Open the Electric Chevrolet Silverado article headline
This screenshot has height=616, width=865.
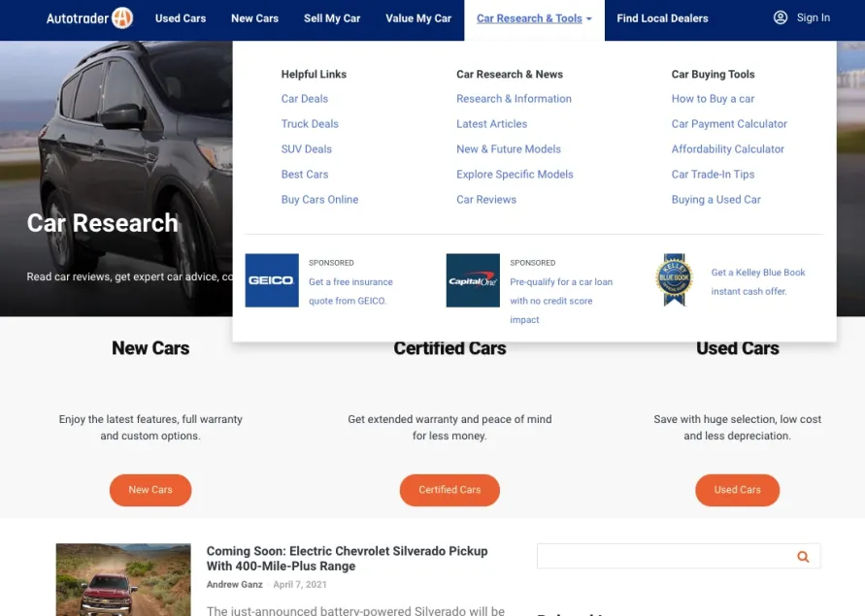pos(347,559)
